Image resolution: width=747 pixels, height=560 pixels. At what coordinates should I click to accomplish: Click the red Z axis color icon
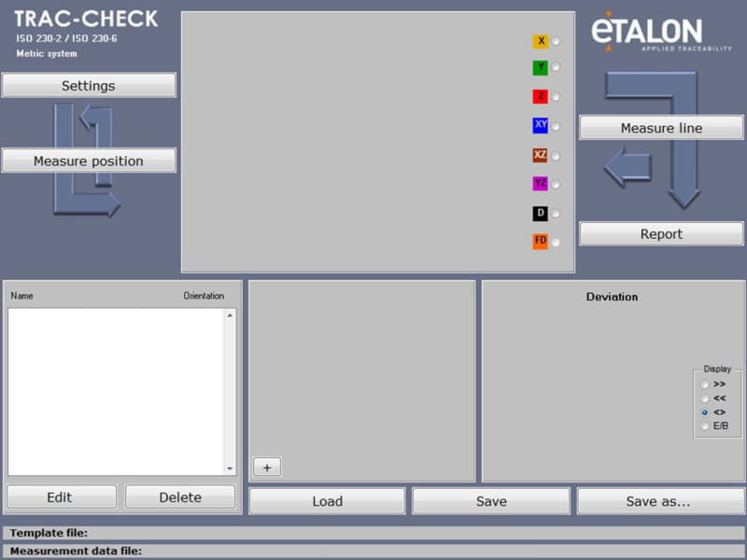click(x=541, y=96)
